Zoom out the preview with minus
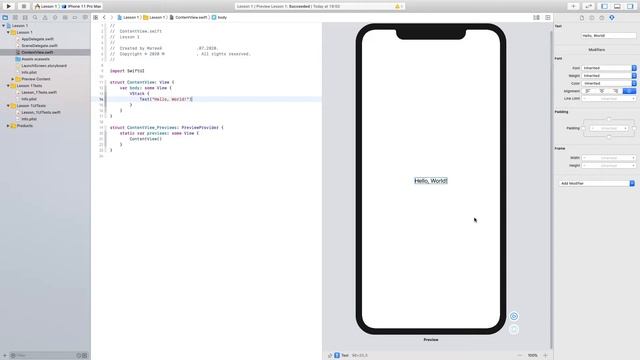 520,356
